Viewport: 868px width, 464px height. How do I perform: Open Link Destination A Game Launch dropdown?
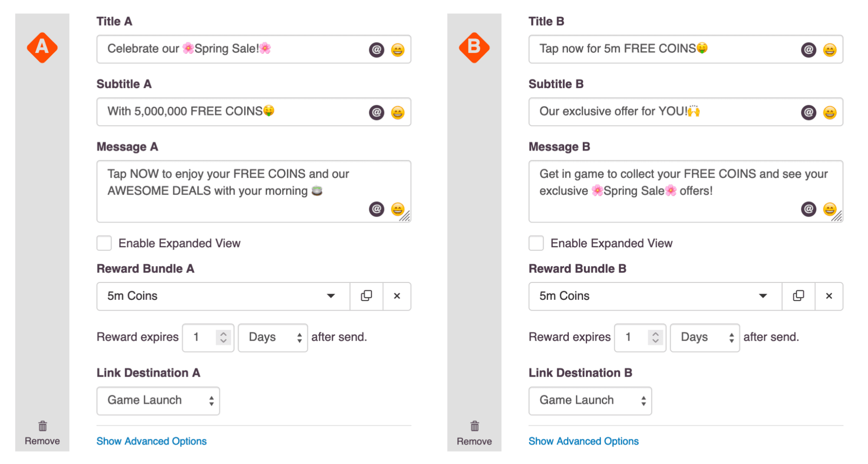click(x=158, y=401)
